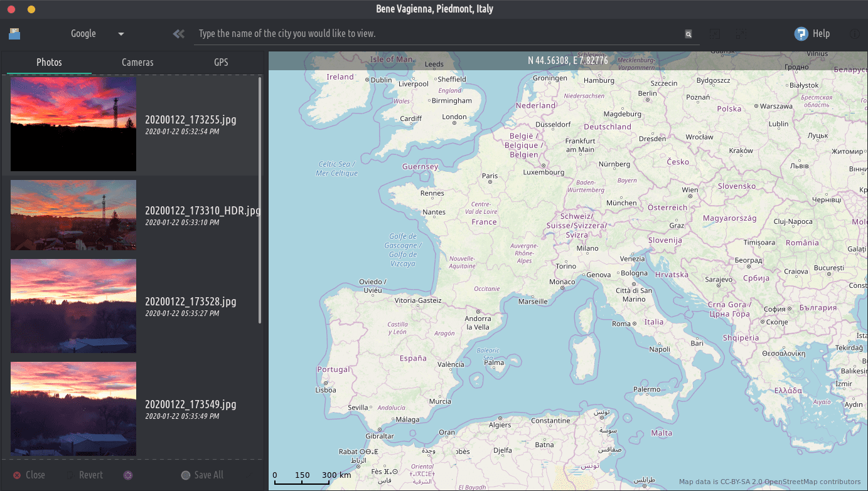The image size is (868, 491).
Task: Click the Napoli label on the map
Action: (x=660, y=350)
